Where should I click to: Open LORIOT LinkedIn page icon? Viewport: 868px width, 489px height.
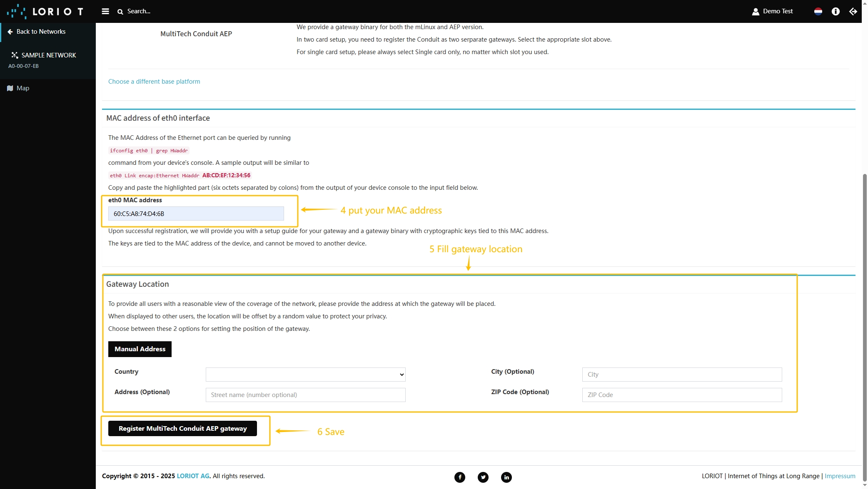pos(506,477)
